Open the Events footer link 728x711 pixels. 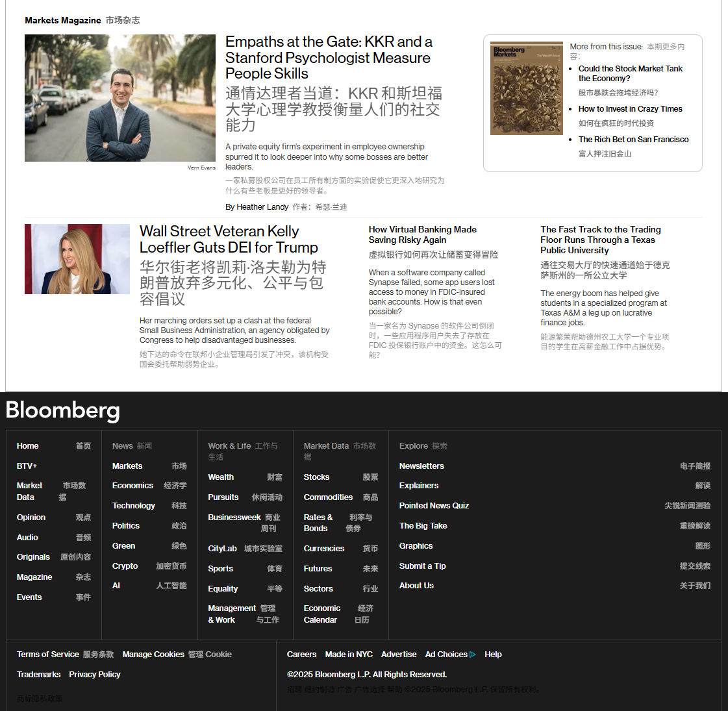click(x=29, y=597)
